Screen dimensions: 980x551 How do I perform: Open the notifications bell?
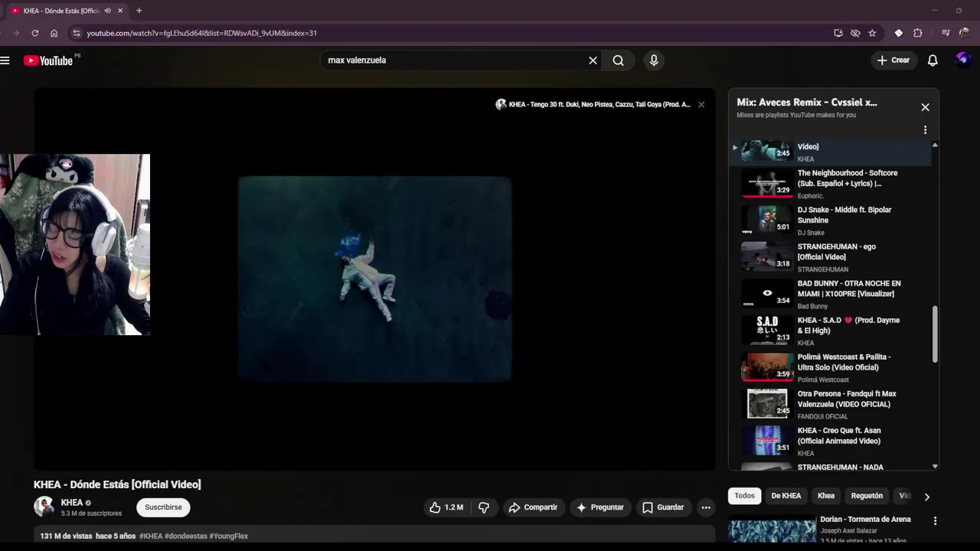(x=933, y=60)
